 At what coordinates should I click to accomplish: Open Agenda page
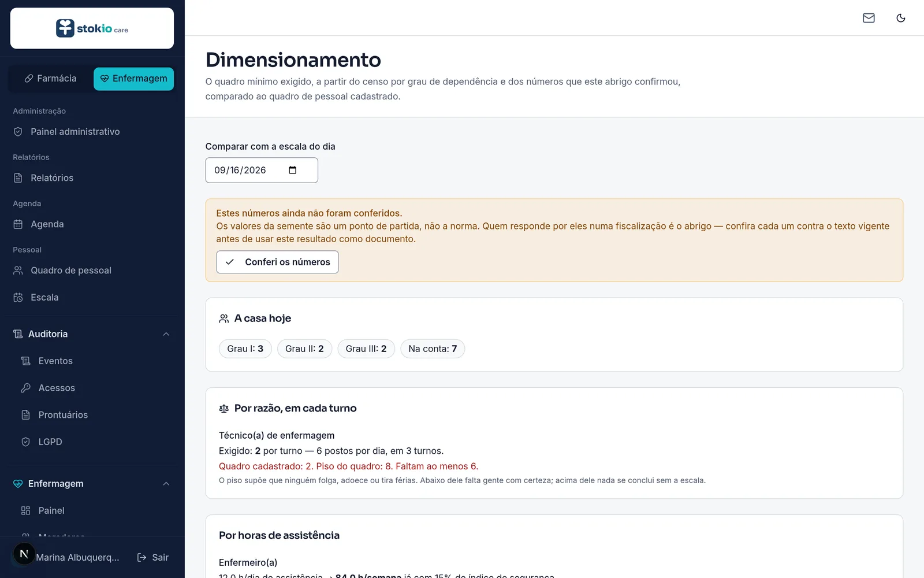pos(92,224)
